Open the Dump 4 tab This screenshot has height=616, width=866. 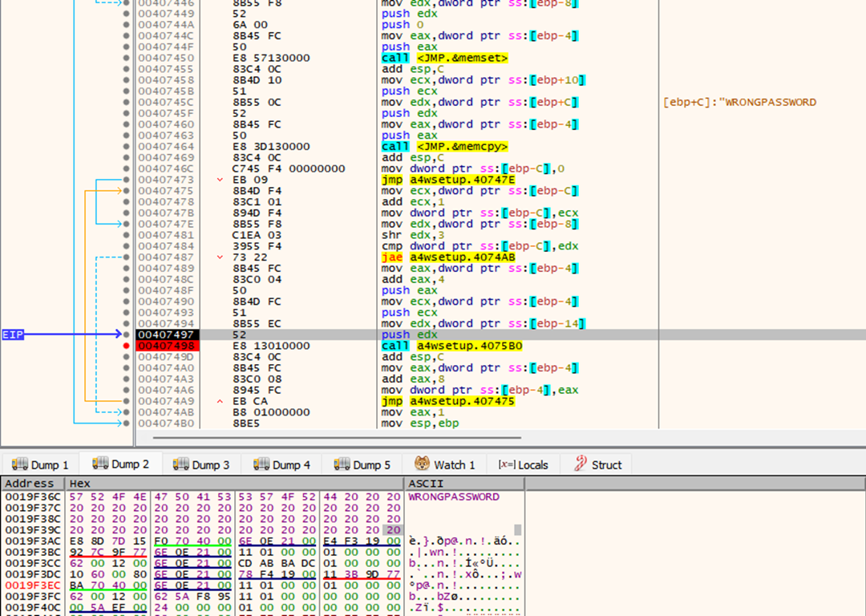281,464
